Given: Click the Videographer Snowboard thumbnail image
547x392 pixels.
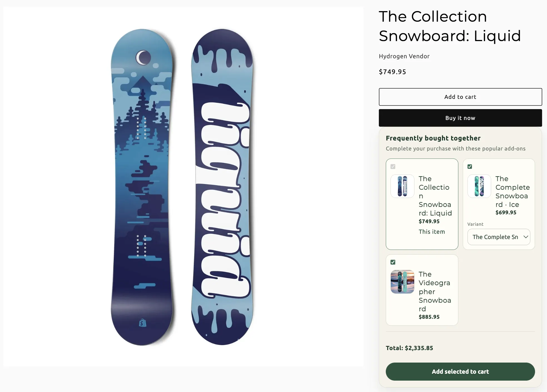Looking at the screenshot, I should (x=402, y=282).
